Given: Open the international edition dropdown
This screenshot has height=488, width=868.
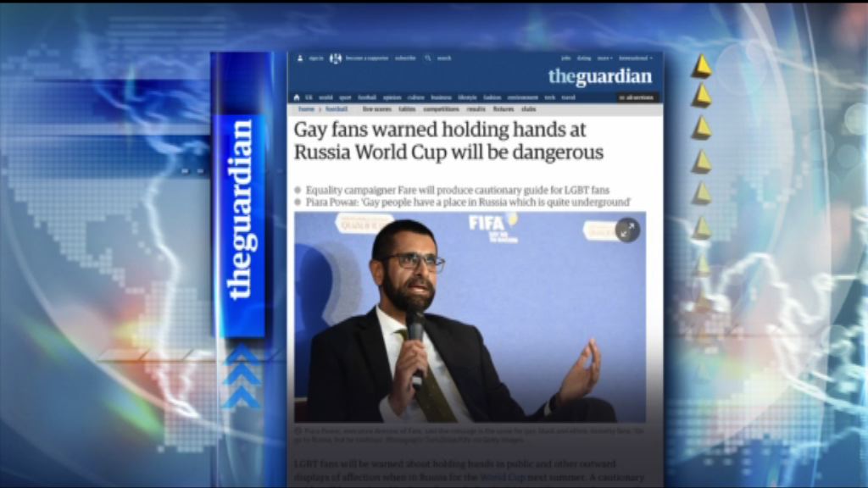Looking at the screenshot, I should 635,58.
